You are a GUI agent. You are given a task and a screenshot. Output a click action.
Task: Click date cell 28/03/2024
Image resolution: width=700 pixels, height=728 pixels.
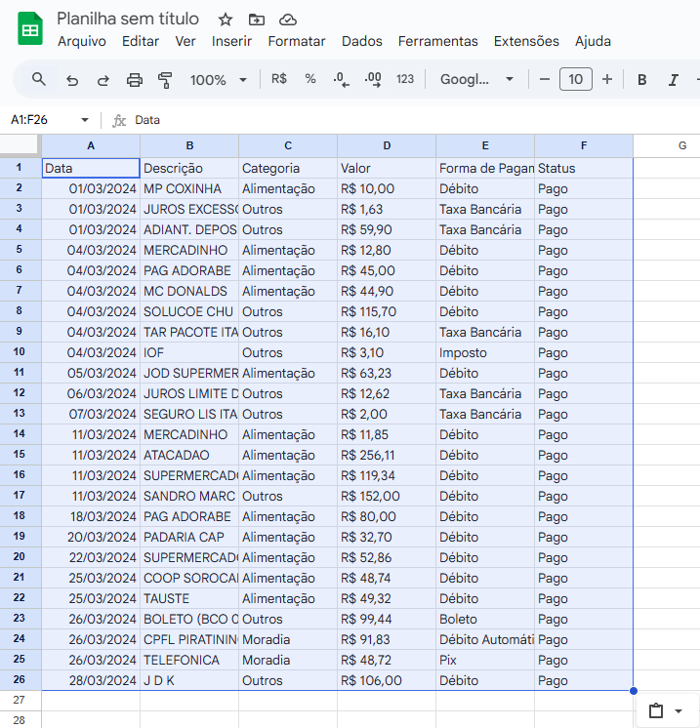click(x=91, y=680)
